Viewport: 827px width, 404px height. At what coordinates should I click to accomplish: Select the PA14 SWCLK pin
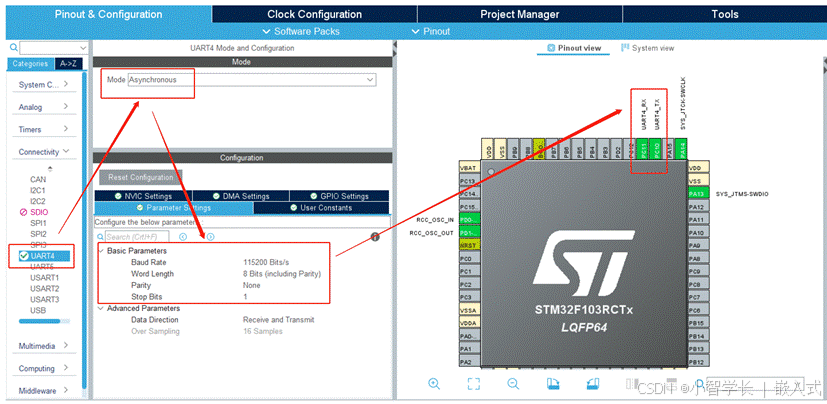coord(681,149)
